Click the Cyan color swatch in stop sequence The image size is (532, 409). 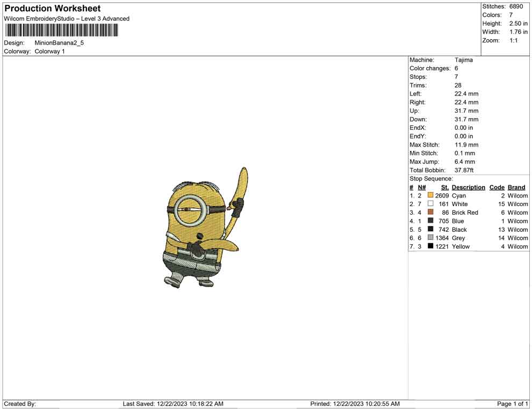point(430,195)
